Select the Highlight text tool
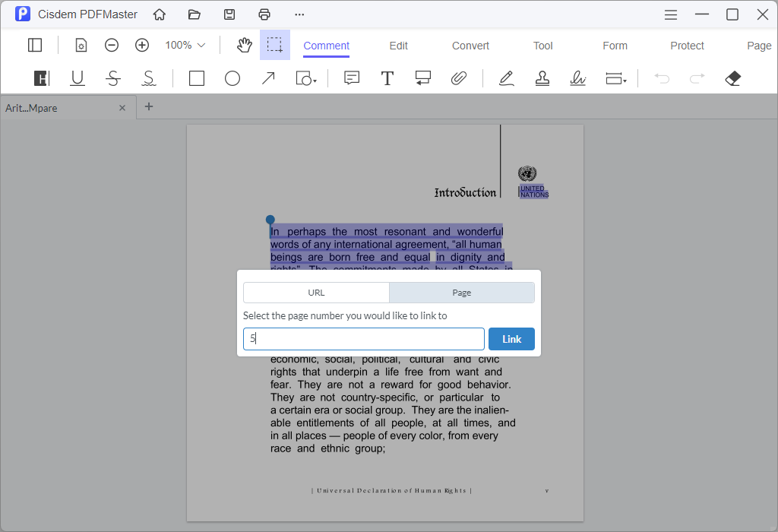 (x=41, y=78)
